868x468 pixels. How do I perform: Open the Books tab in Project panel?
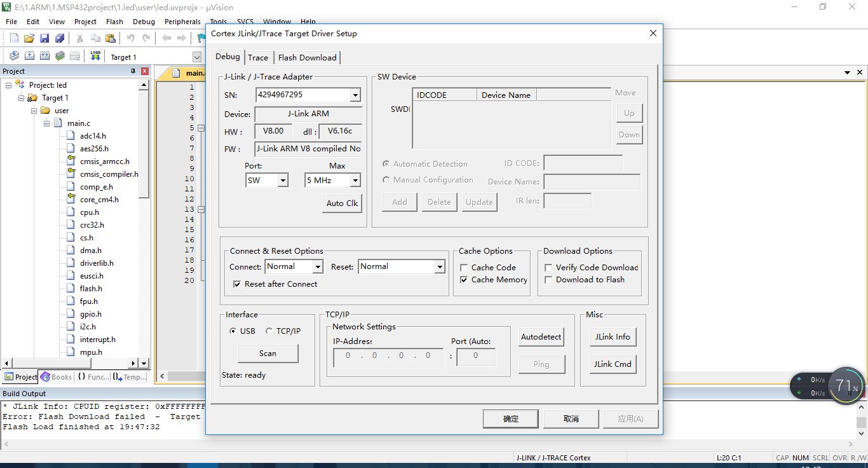click(x=56, y=377)
